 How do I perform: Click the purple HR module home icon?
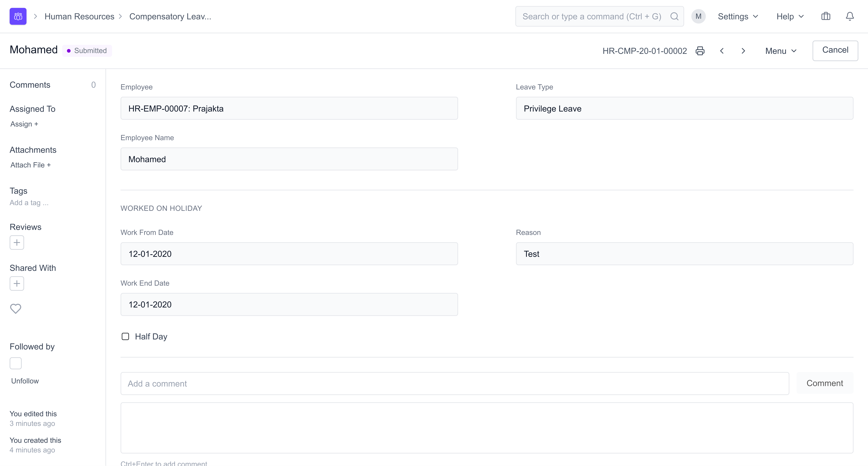pyautogui.click(x=18, y=16)
